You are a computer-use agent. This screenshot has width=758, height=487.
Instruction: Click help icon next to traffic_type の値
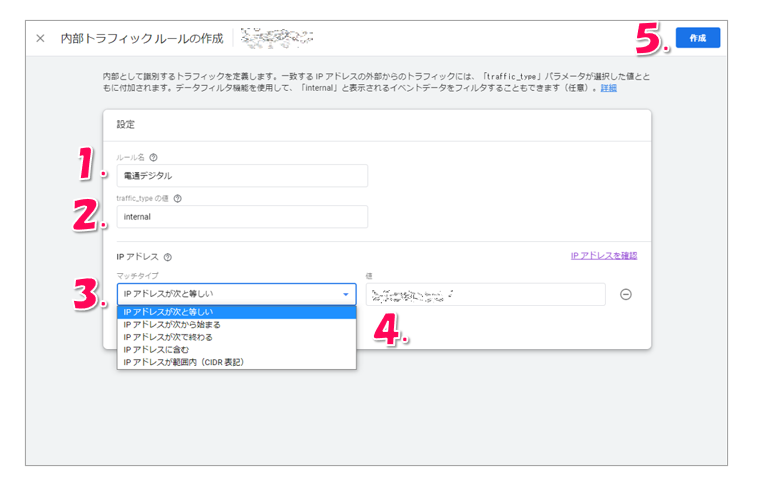point(177,198)
